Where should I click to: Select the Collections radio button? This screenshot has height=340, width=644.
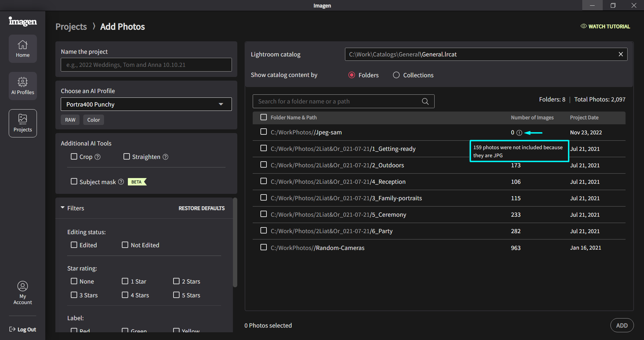396,75
